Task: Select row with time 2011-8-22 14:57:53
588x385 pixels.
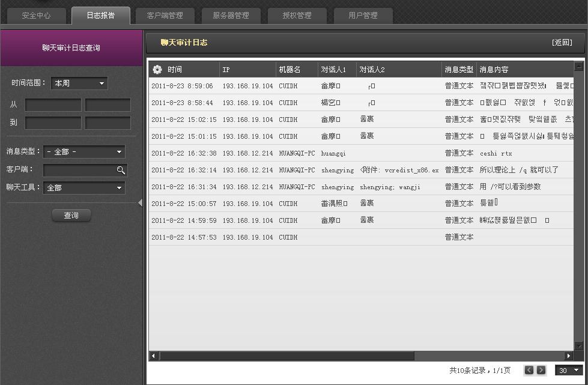Action: [x=361, y=237]
